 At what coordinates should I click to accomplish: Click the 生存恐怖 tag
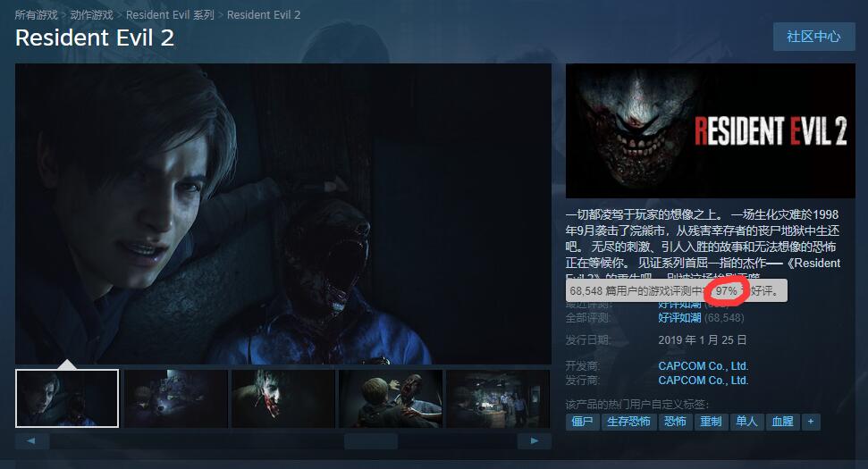pos(628,422)
